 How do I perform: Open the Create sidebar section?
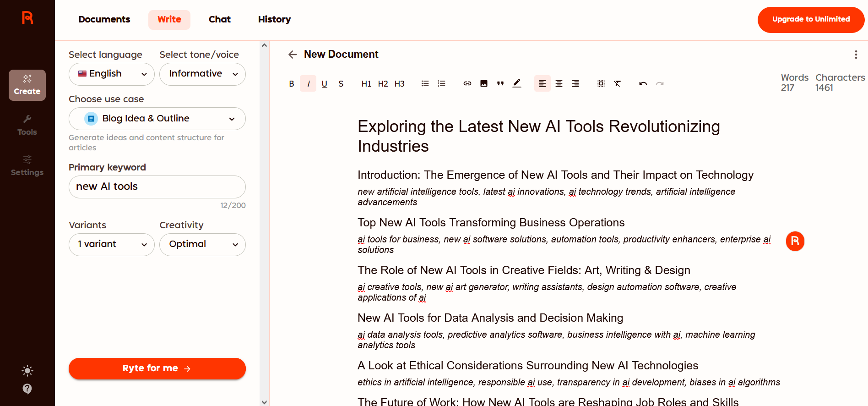[27, 85]
